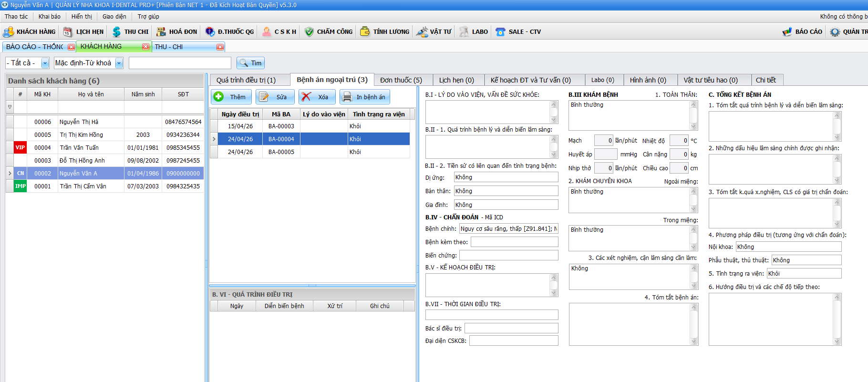Viewport: 868px width, 382px height.
Task: Click scrollbar of Lý do vào viện box
Action: tap(554, 112)
